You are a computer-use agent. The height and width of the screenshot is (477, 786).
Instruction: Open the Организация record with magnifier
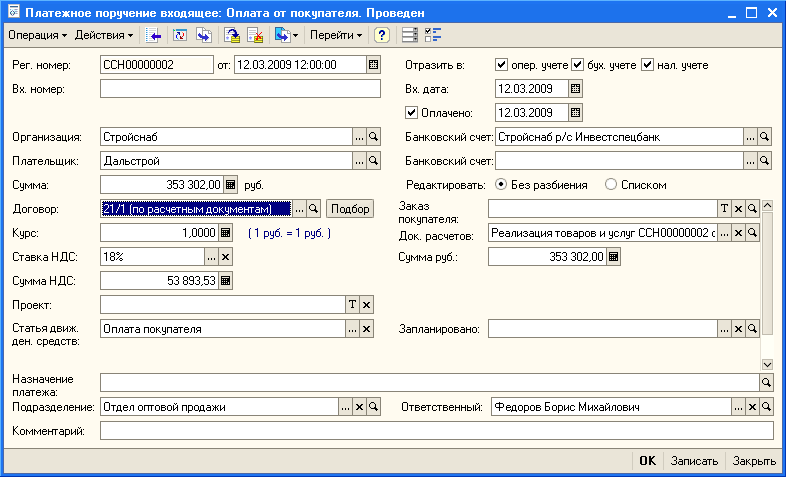(x=373, y=137)
